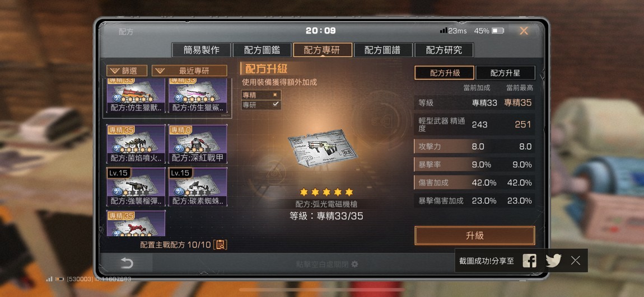The height and width of the screenshot is (297, 644).
Task: Tap the back arrow at bottom left
Action: [127, 263]
